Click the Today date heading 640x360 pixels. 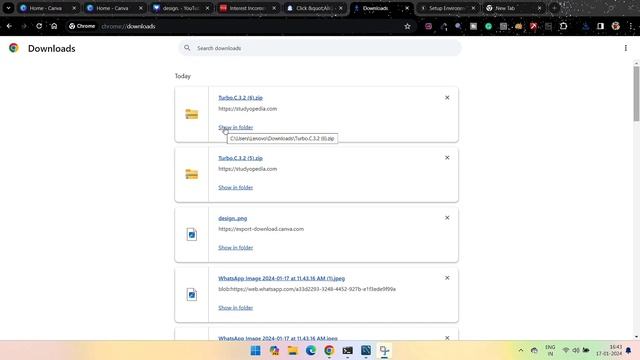pos(182,76)
